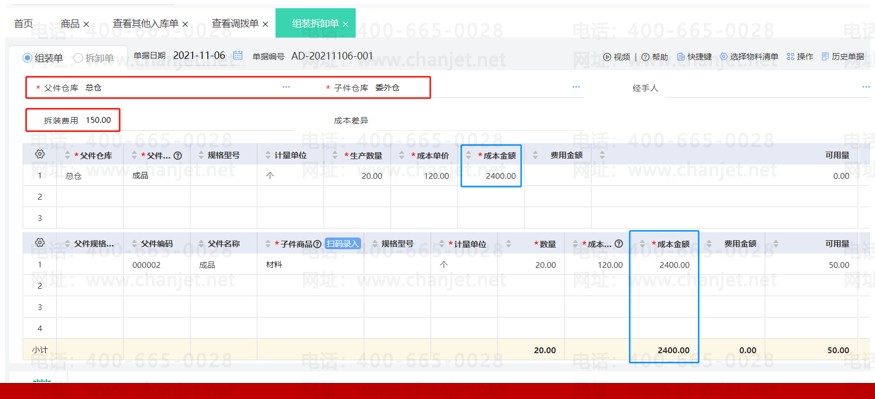The height and width of the screenshot is (399, 875).
Task: Open the 父件仓库 lookup ellipsis
Action: [286, 87]
